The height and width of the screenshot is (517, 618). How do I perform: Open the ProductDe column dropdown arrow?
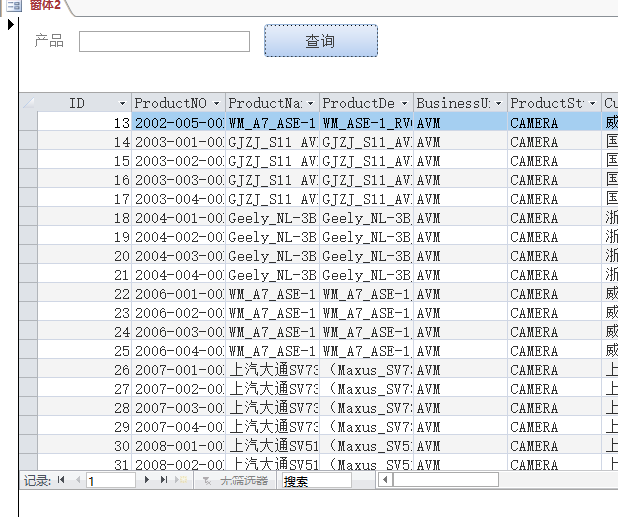tap(404, 103)
